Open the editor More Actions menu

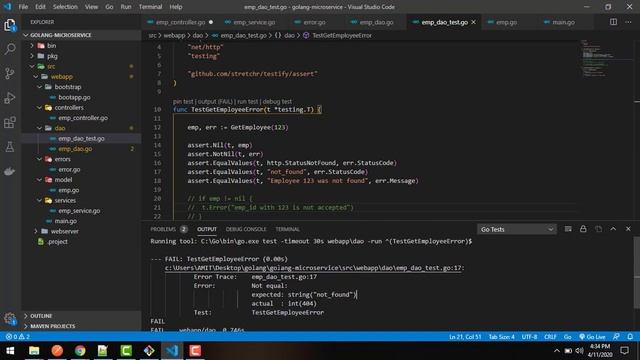click(x=628, y=22)
